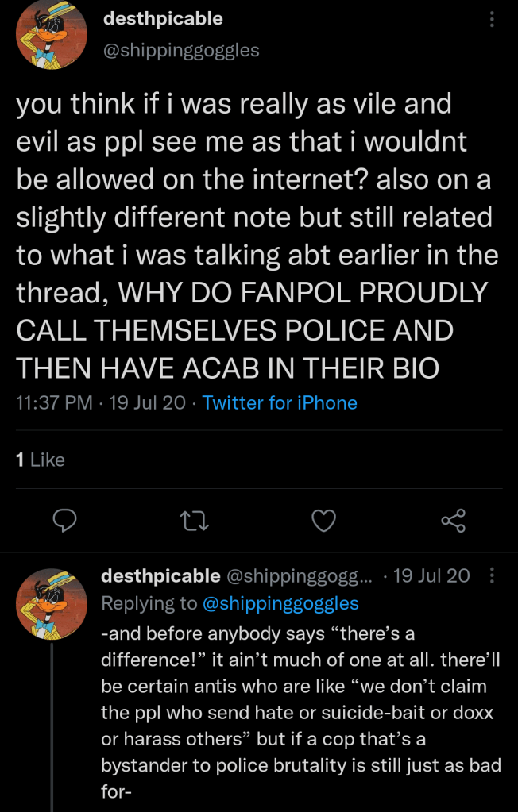Tap the share icon
This screenshot has height=812, width=518.
click(453, 520)
